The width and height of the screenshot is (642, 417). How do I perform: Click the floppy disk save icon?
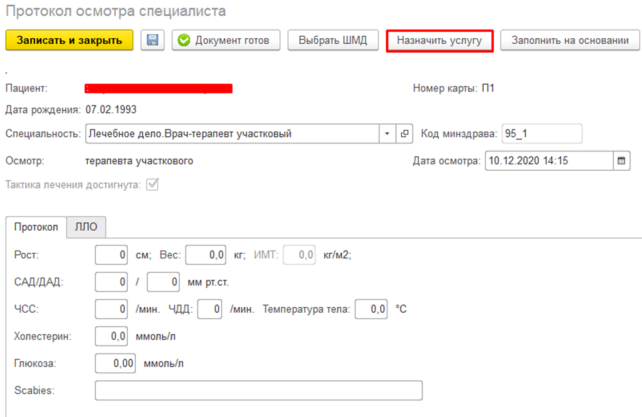click(x=153, y=40)
